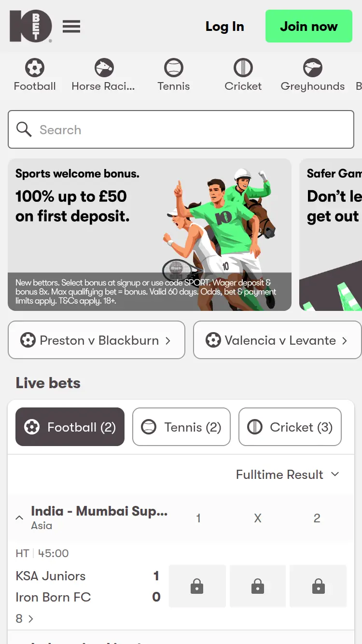Click the Join now button

(308, 26)
